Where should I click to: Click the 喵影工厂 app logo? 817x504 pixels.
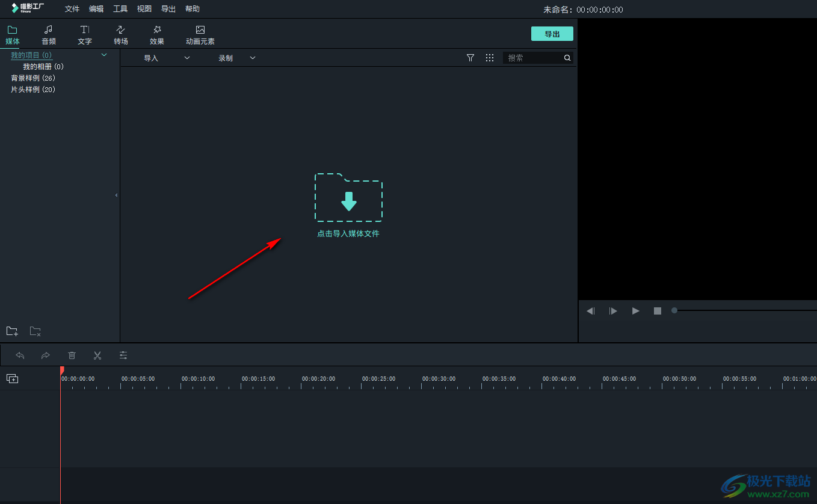click(28, 8)
